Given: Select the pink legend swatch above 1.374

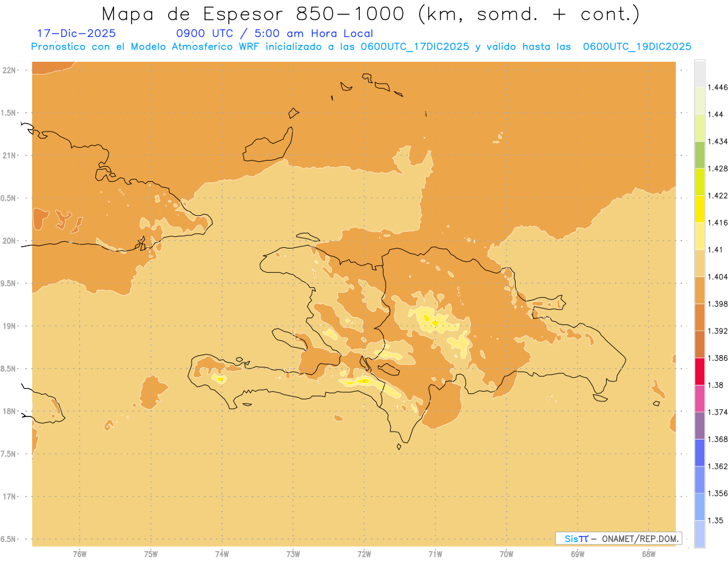Looking at the screenshot, I should point(699,398).
